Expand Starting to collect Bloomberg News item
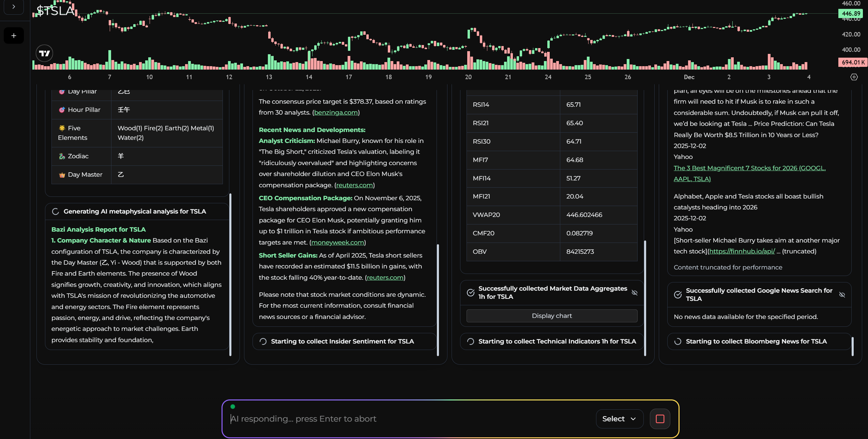Image resolution: width=868 pixels, height=439 pixels. tap(756, 341)
